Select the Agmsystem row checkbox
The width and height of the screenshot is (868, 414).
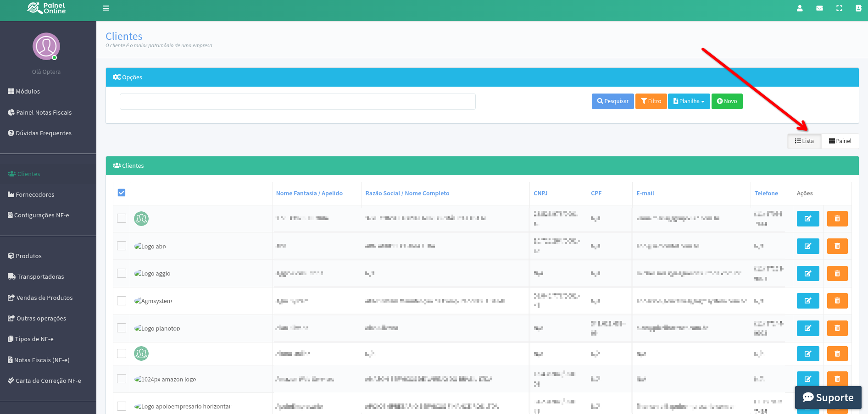tap(122, 301)
